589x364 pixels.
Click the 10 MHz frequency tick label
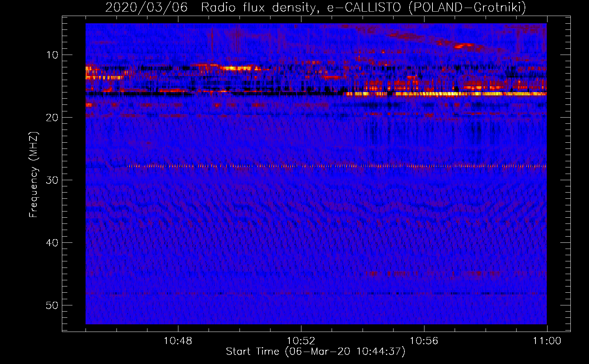[52, 55]
